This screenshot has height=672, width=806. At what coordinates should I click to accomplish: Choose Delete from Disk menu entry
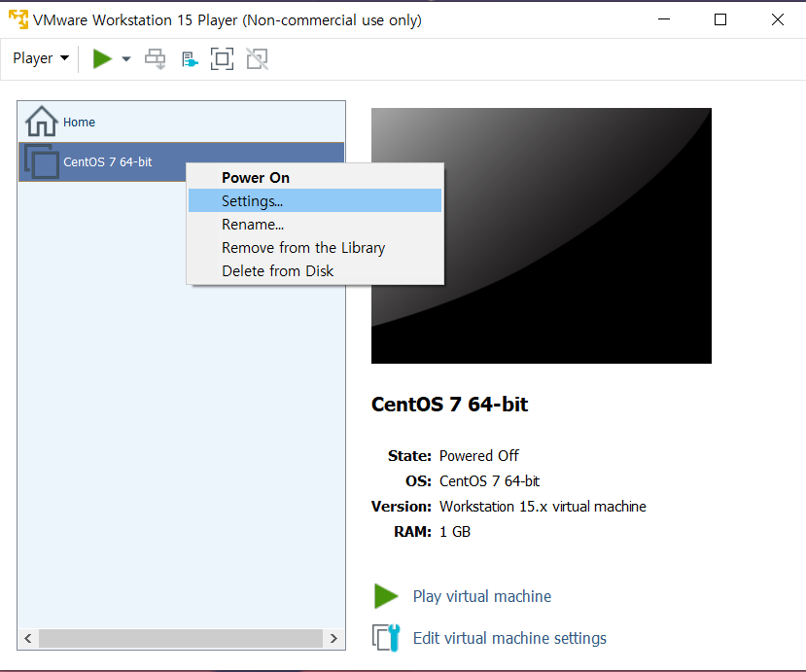pos(315,271)
